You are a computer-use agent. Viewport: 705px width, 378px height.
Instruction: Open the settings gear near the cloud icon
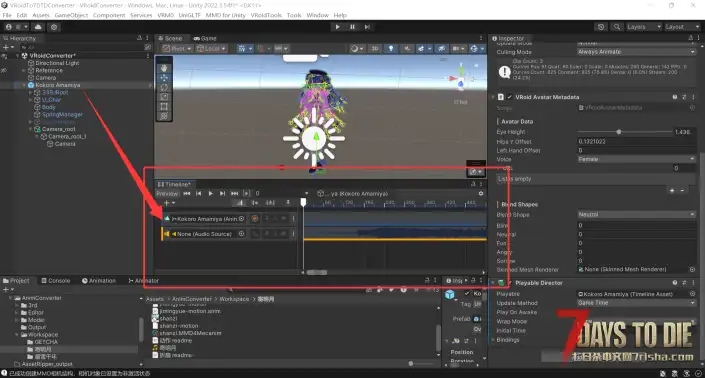[x=54, y=27]
